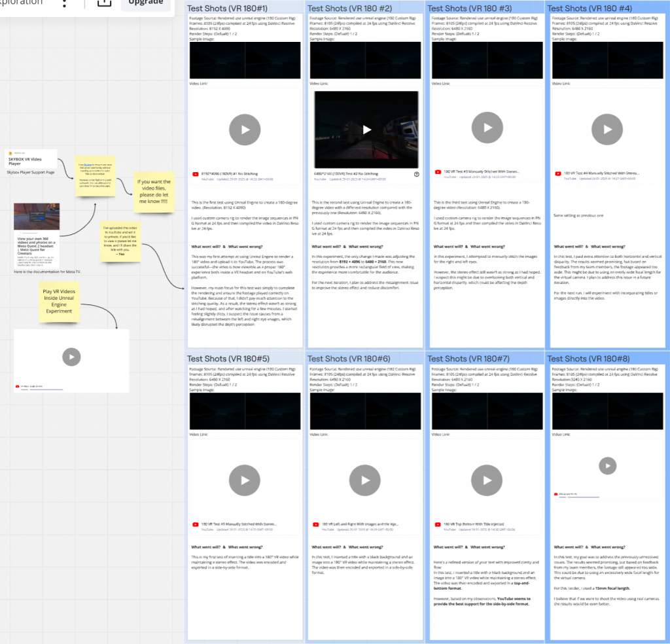Select the 'Test Shots (VR 180#5)' frame title

[x=228, y=359]
